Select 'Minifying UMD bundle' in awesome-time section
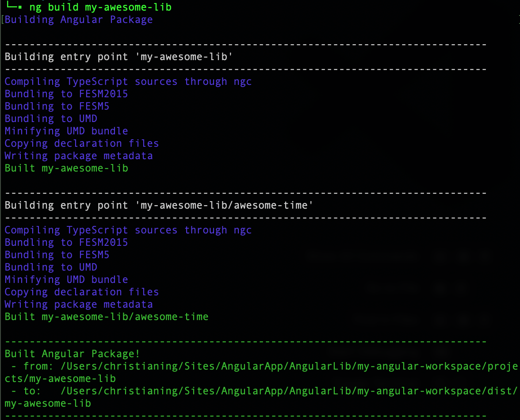Image resolution: width=520 pixels, height=420 pixels. coord(66,279)
